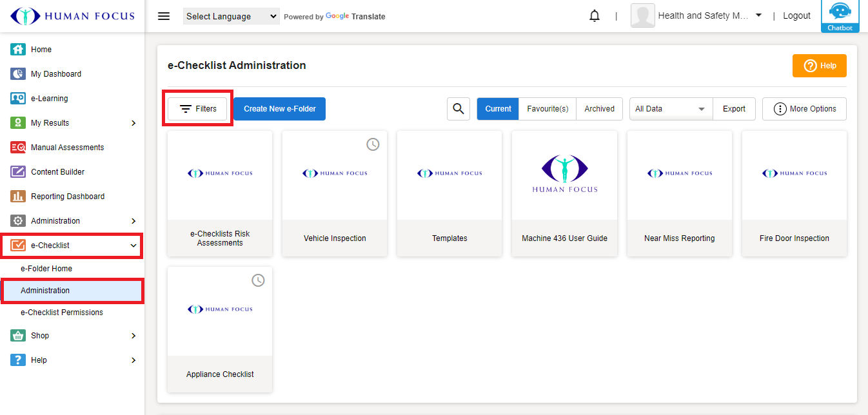The height and width of the screenshot is (415, 868).
Task: Click the Home icon in sidebar
Action: pos(18,50)
